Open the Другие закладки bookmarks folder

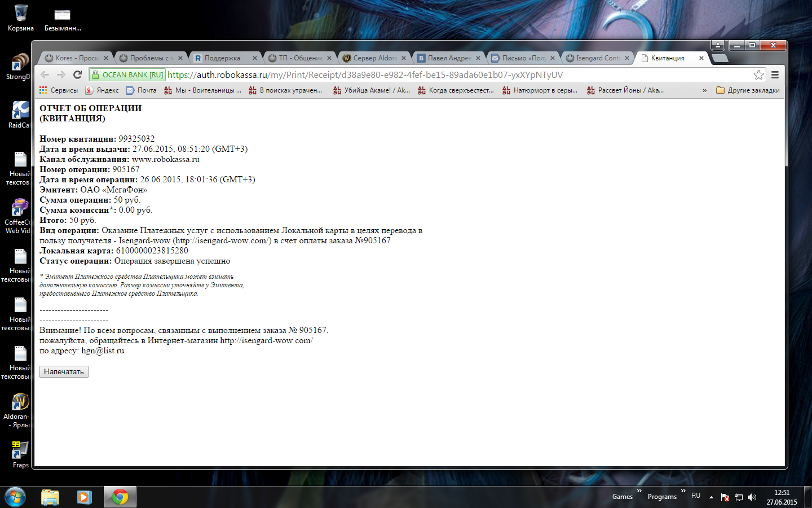tap(748, 90)
